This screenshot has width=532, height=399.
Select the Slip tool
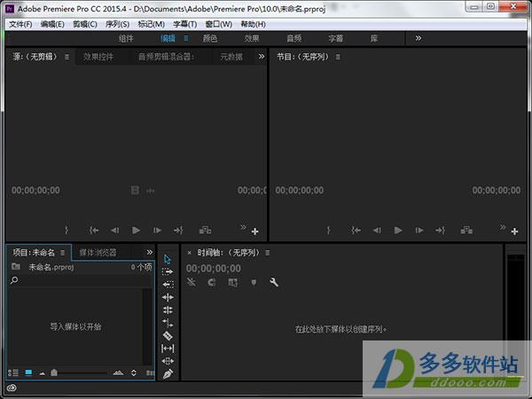pyautogui.click(x=168, y=348)
